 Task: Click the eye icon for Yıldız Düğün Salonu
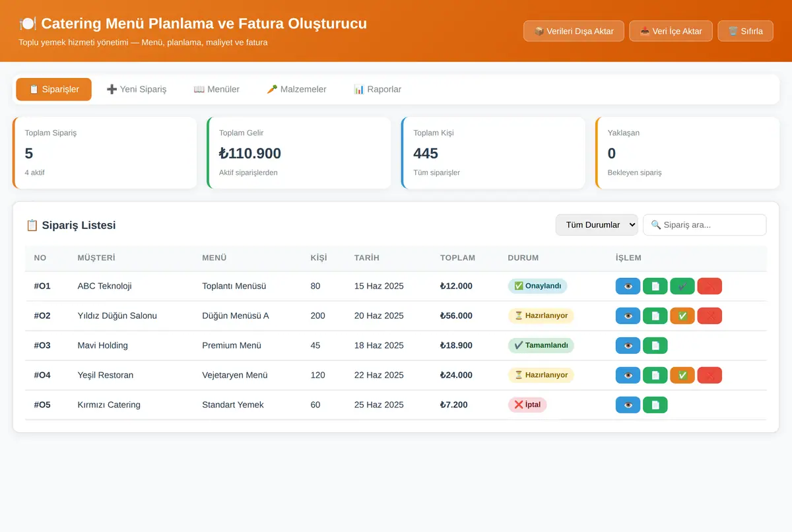tap(628, 316)
